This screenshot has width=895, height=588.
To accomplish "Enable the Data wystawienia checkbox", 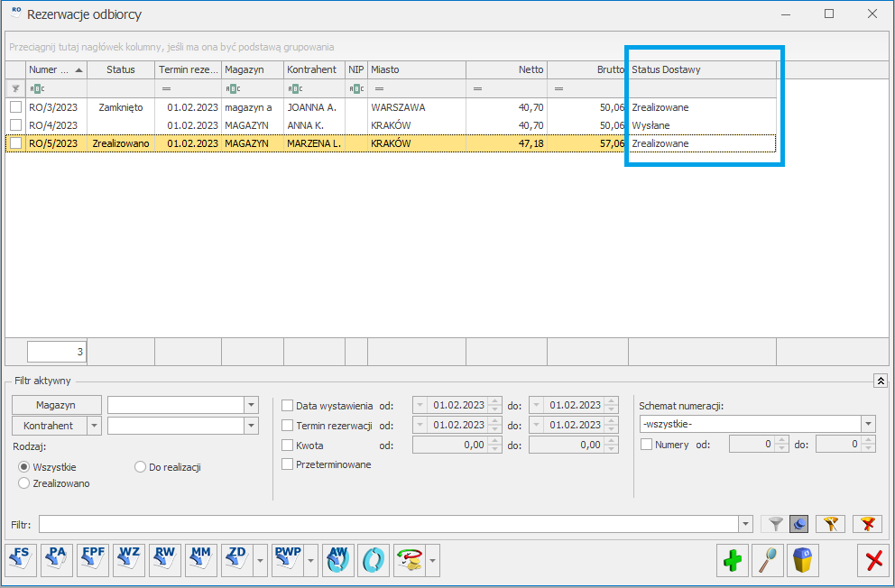I will pyautogui.click(x=287, y=406).
